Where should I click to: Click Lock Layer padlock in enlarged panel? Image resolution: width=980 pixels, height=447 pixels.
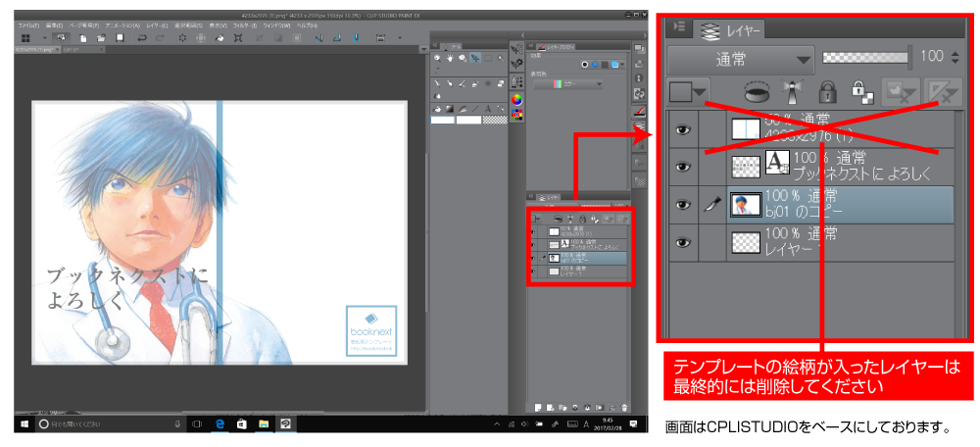point(827,93)
